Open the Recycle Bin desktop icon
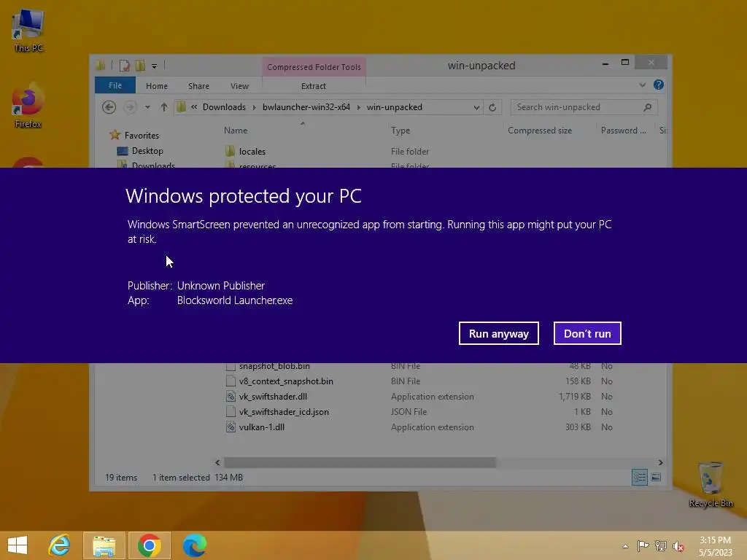747x560 pixels. pyautogui.click(x=711, y=484)
